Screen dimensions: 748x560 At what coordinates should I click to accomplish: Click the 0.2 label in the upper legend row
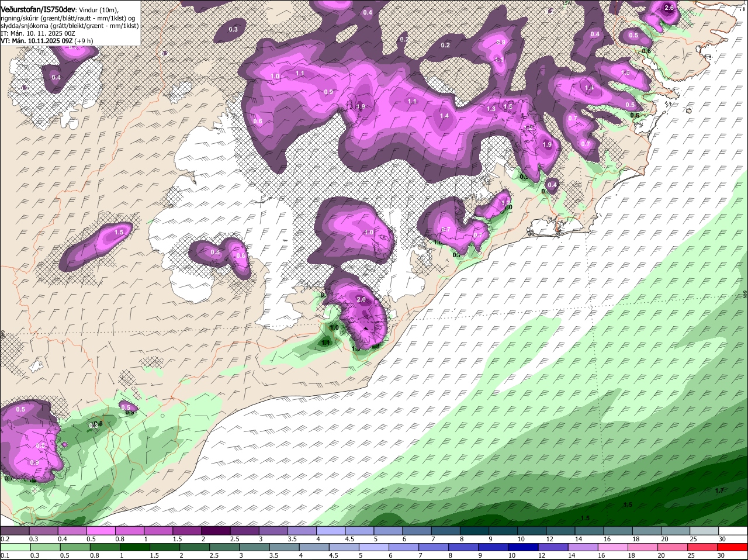[x=5, y=538]
